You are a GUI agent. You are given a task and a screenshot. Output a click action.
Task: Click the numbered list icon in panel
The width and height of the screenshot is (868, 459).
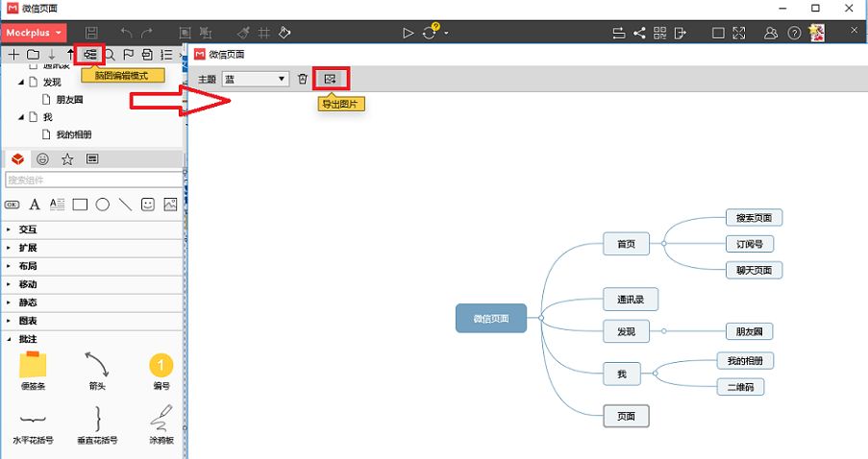(166, 54)
